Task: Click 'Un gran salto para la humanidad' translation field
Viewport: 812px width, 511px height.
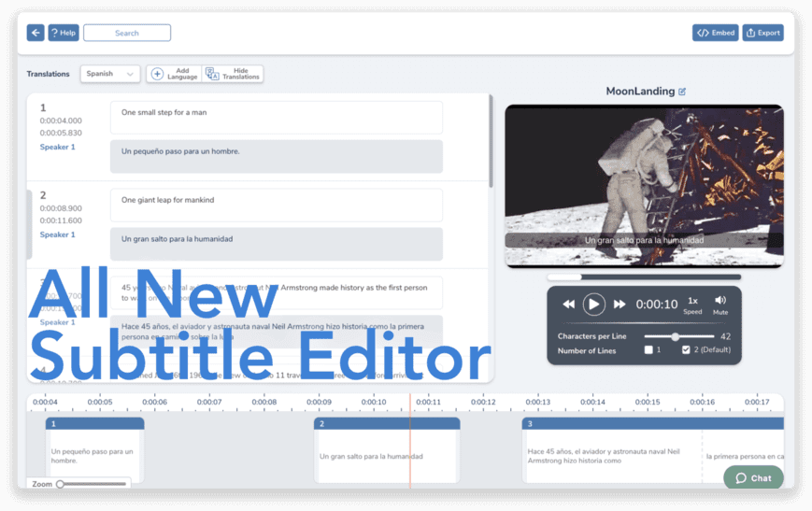Action: click(276, 244)
